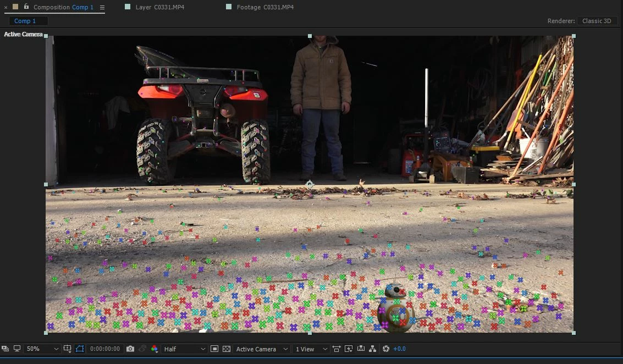Open the show channel color icon

[154, 349]
